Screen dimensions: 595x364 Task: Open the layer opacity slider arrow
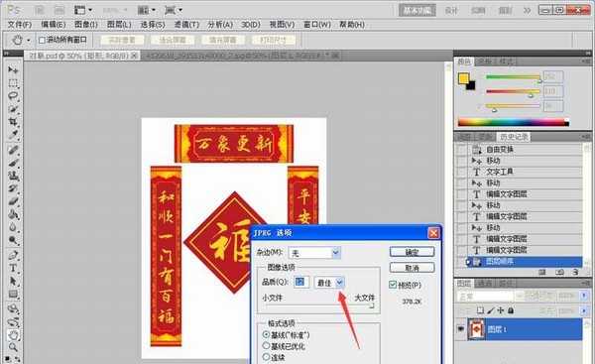[584, 296]
